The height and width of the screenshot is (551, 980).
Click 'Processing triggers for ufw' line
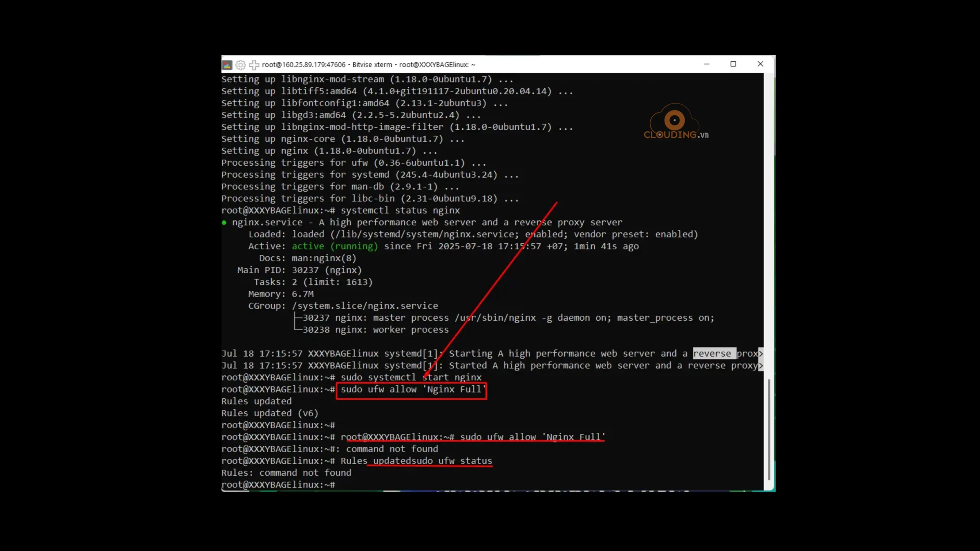coord(354,163)
